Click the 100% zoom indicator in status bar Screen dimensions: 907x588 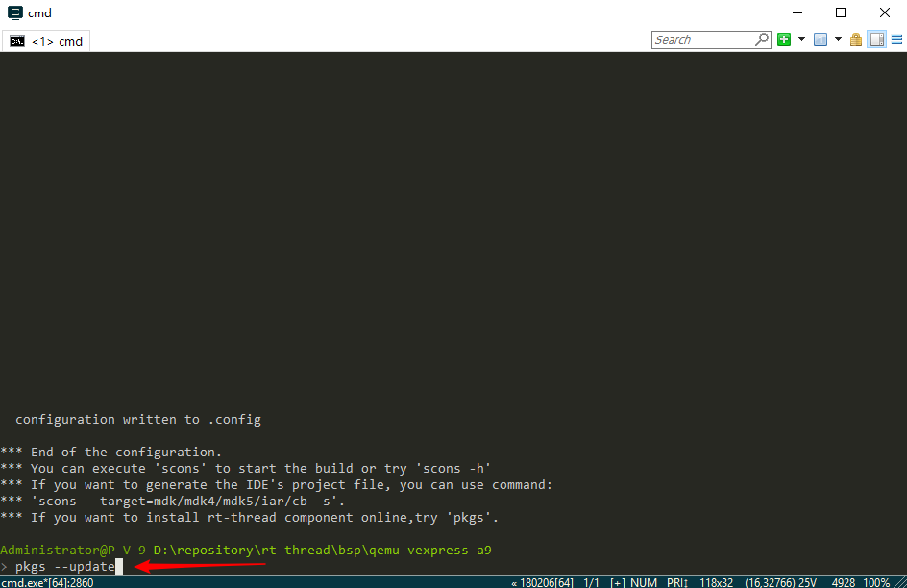876,582
